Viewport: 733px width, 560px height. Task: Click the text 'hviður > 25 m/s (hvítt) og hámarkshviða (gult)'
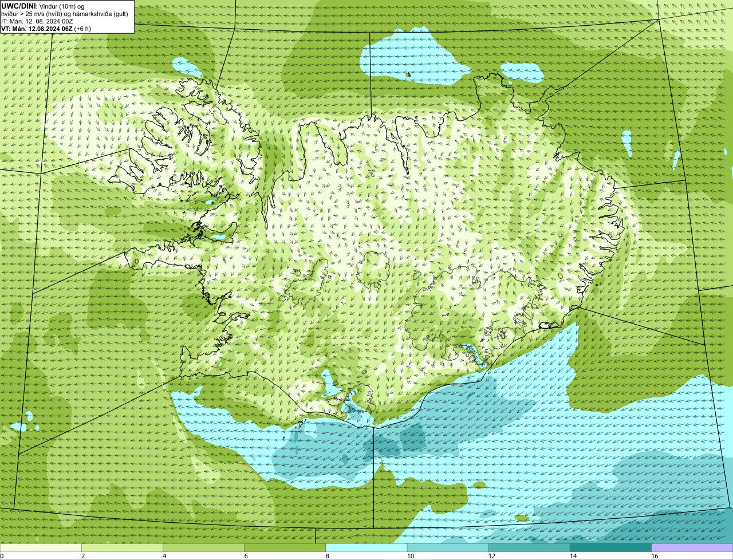pyautogui.click(x=65, y=14)
